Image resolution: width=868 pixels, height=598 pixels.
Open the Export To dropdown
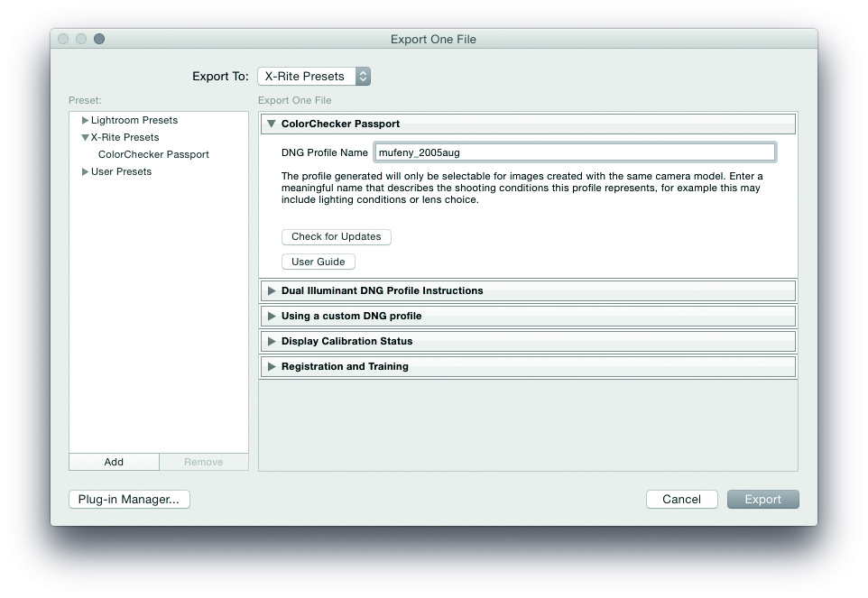pyautogui.click(x=314, y=77)
